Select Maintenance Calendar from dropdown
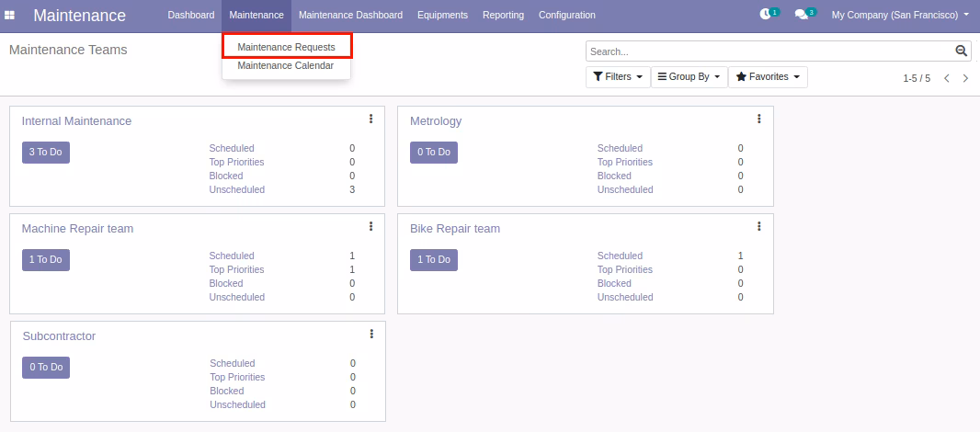Screen dimensions: 980x432 [x=286, y=65]
